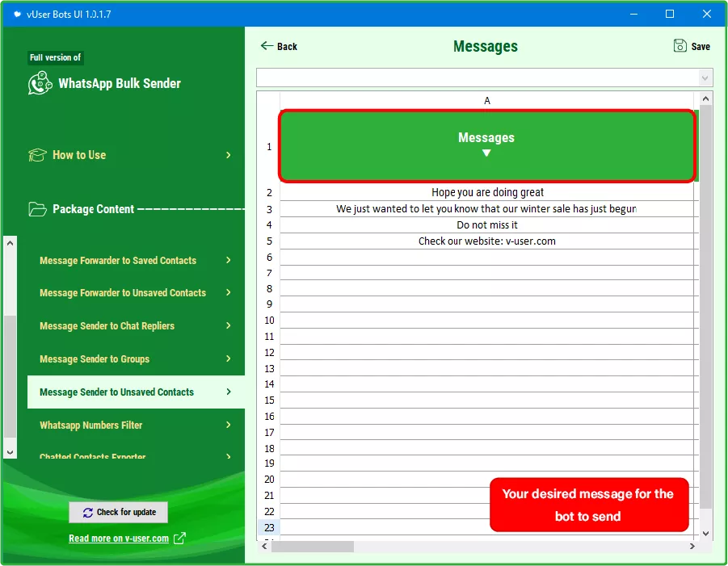Expand Message Sender to Unsaved Contacts chevron
This screenshot has height=566, width=728.
(x=229, y=392)
